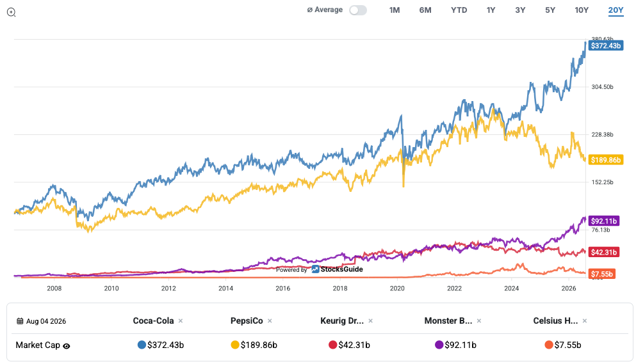Click the Monster B... column header
Screen dimensions: 636x364
tap(448, 320)
